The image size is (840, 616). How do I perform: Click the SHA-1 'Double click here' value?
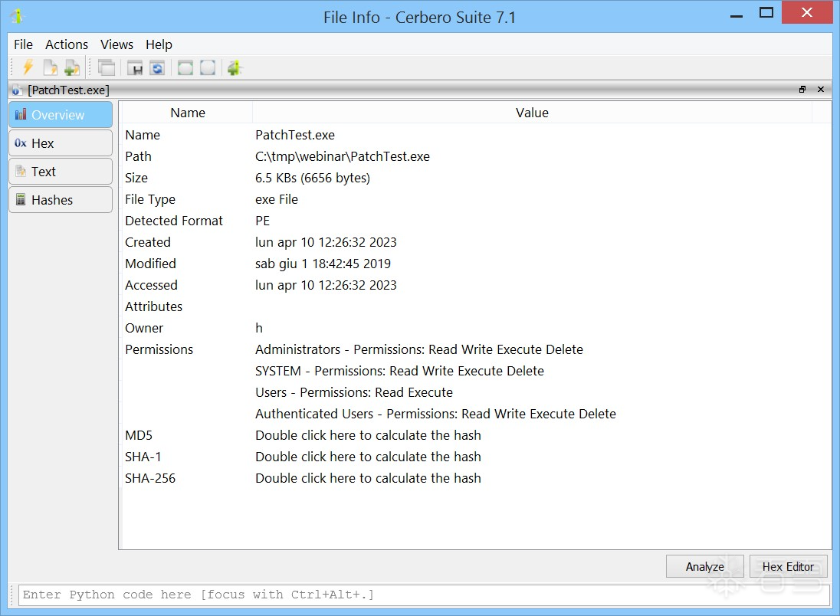pos(368,457)
